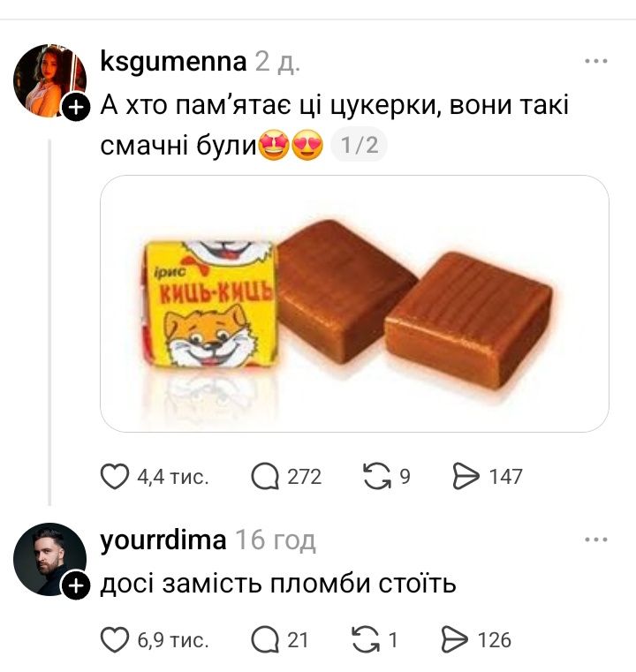Open more options for yourrdima's reply
Viewport: 636px width, 672px height.
(x=596, y=540)
